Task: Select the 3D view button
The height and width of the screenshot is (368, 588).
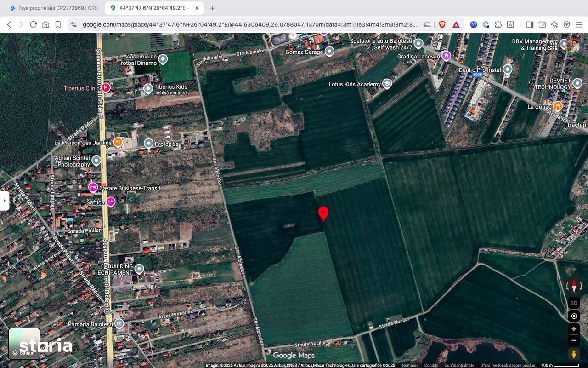Action: (573, 302)
